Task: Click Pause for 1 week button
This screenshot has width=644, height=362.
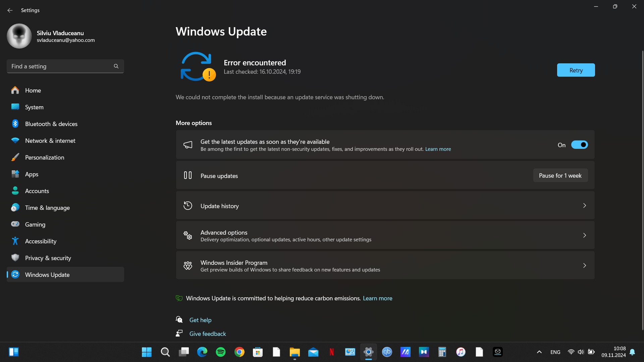Action: click(x=560, y=175)
